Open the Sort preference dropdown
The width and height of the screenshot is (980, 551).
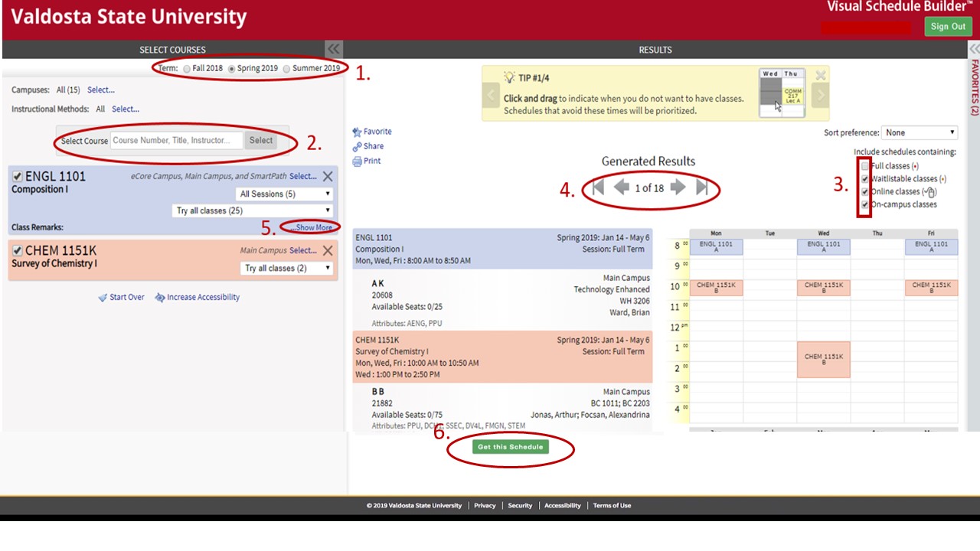point(920,133)
